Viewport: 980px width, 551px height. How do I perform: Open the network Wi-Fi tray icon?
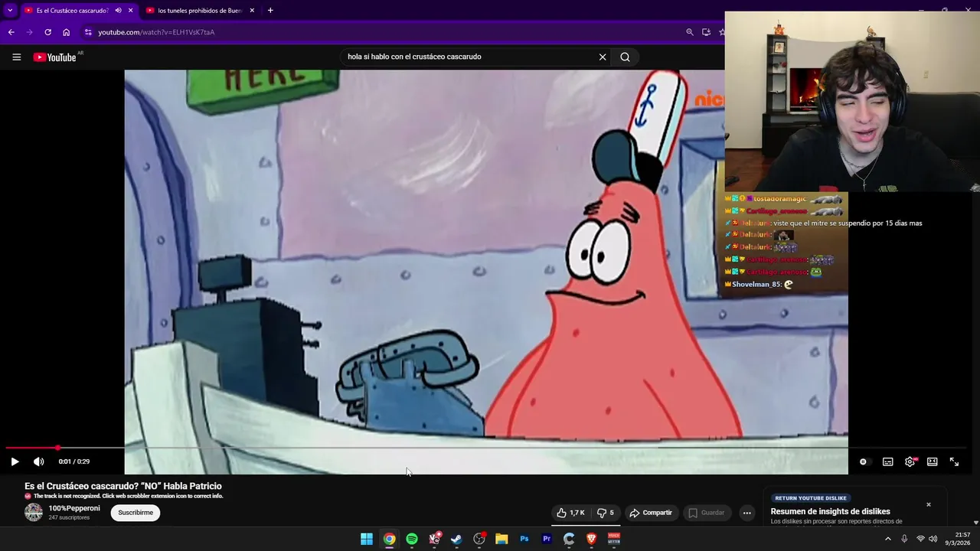coord(920,539)
